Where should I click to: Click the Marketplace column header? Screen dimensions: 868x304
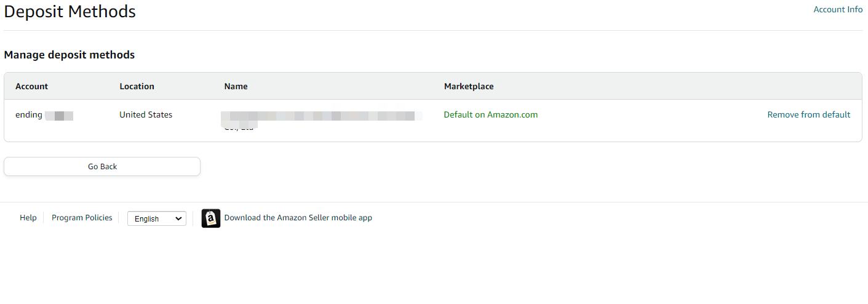469,86
